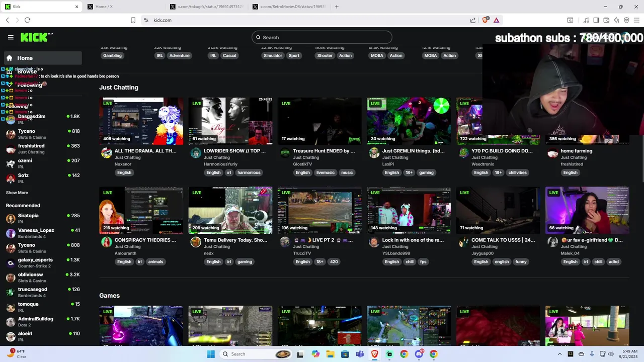The width and height of the screenshot is (644, 362).
Task: Open recommended channel oblivionsw
Action: tap(43, 278)
